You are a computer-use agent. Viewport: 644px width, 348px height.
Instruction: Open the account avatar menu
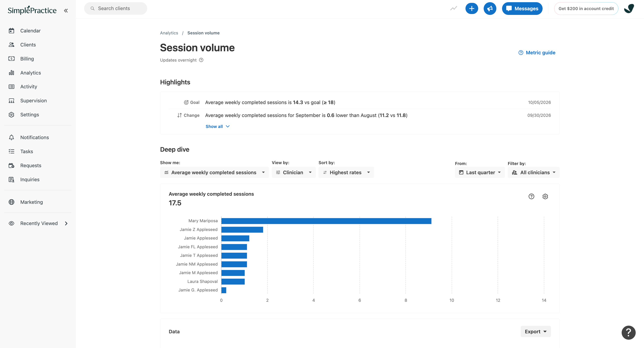[629, 9]
